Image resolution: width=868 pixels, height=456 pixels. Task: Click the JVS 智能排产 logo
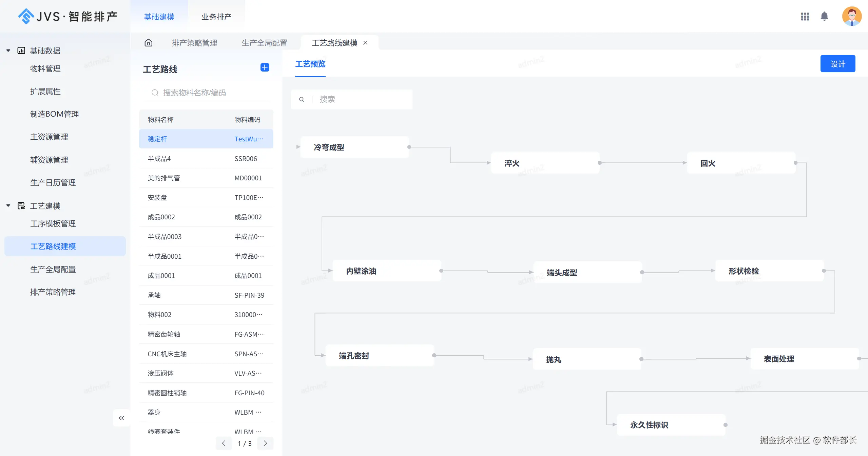(68, 16)
